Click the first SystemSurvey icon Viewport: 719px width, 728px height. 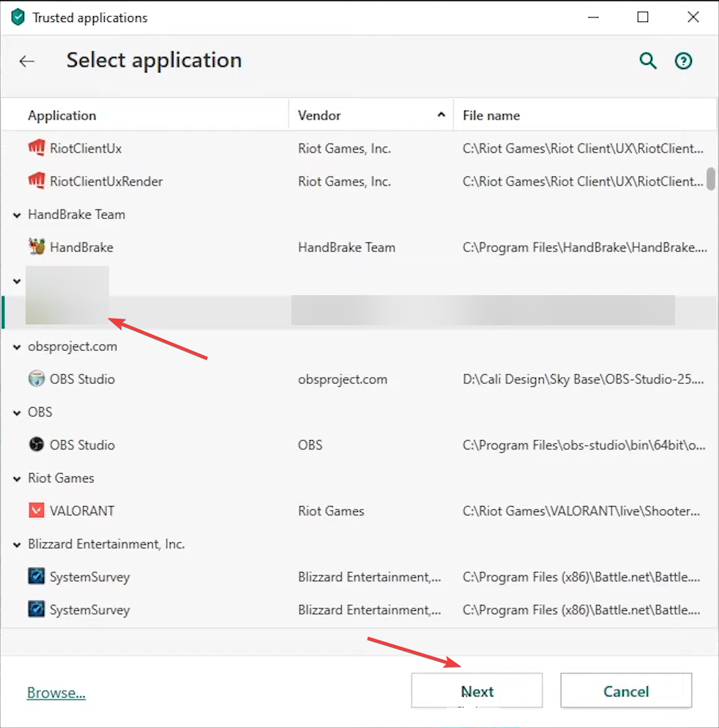pyautogui.click(x=37, y=576)
